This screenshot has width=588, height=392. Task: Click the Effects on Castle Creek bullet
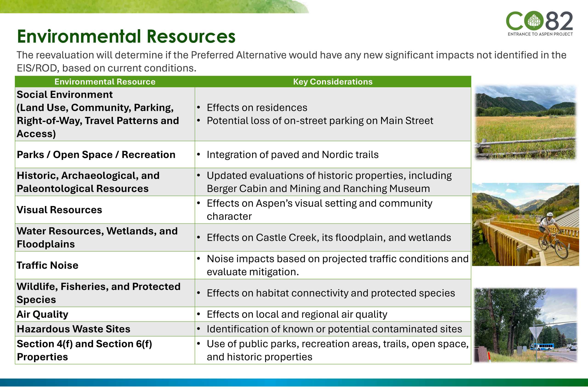[x=329, y=237]
